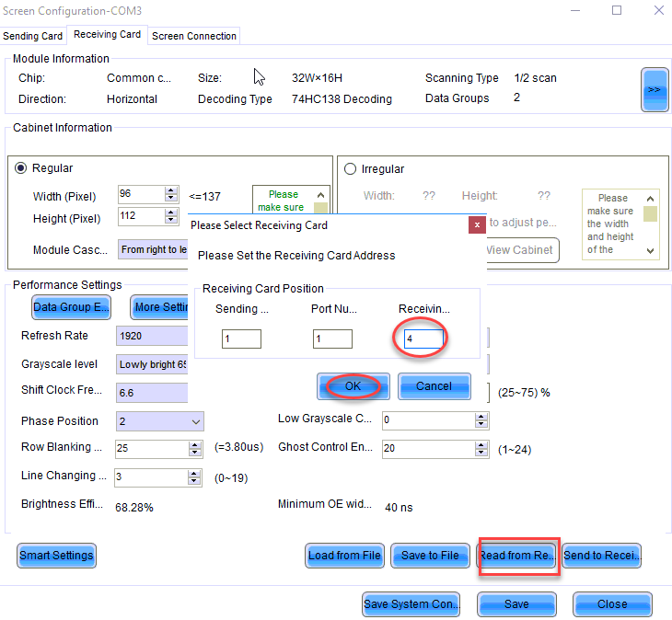This screenshot has width=672, height=620.
Task: Switch to the Sending Card tab
Action: point(33,36)
